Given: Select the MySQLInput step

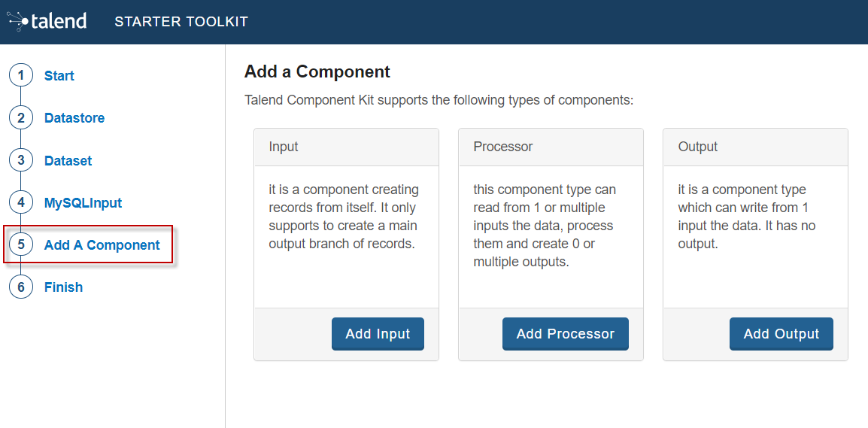Looking at the screenshot, I should pos(83,203).
